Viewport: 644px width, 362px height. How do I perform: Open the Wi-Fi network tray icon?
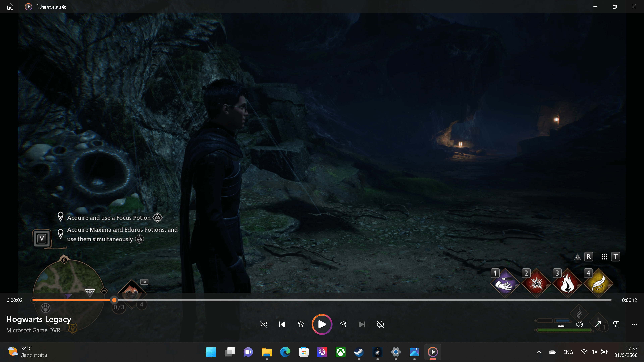[584, 352]
